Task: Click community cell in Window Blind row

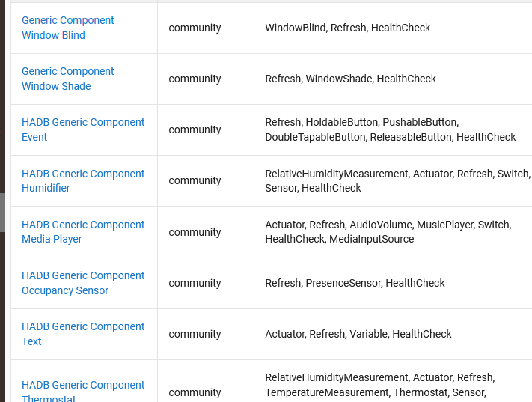Action: click(195, 28)
